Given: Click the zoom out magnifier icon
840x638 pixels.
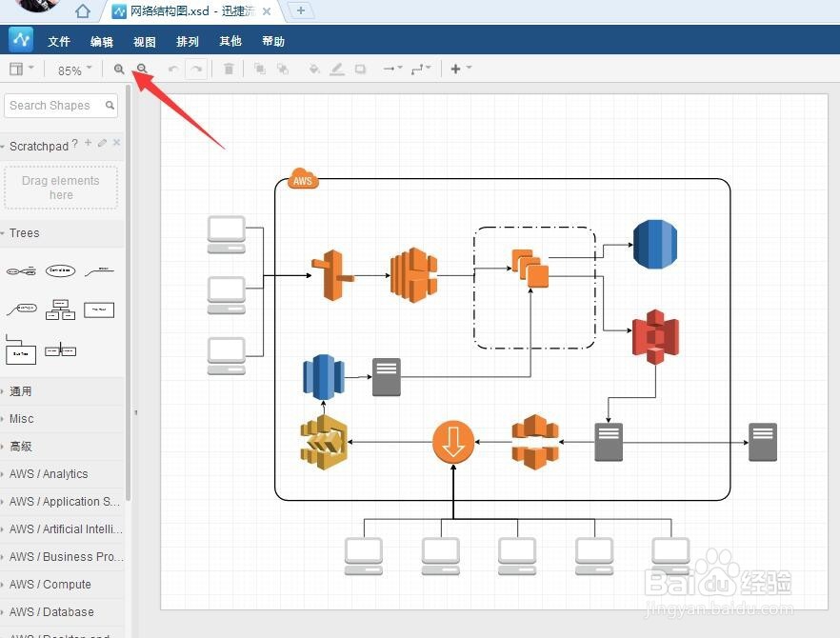Looking at the screenshot, I should click(x=142, y=69).
